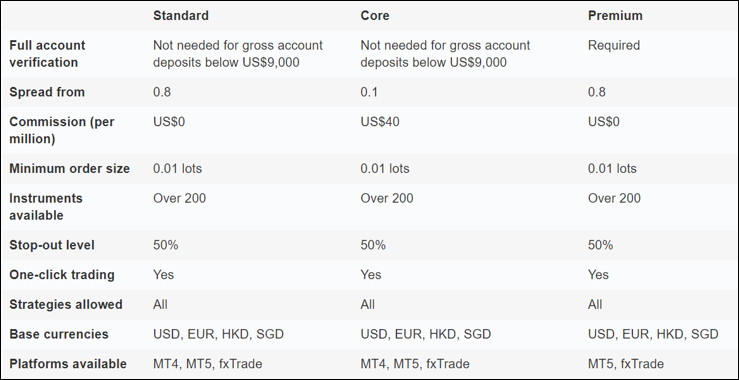This screenshot has width=739, height=380.
Task: Click Standard instruments Over 200 cell
Action: pos(180,198)
